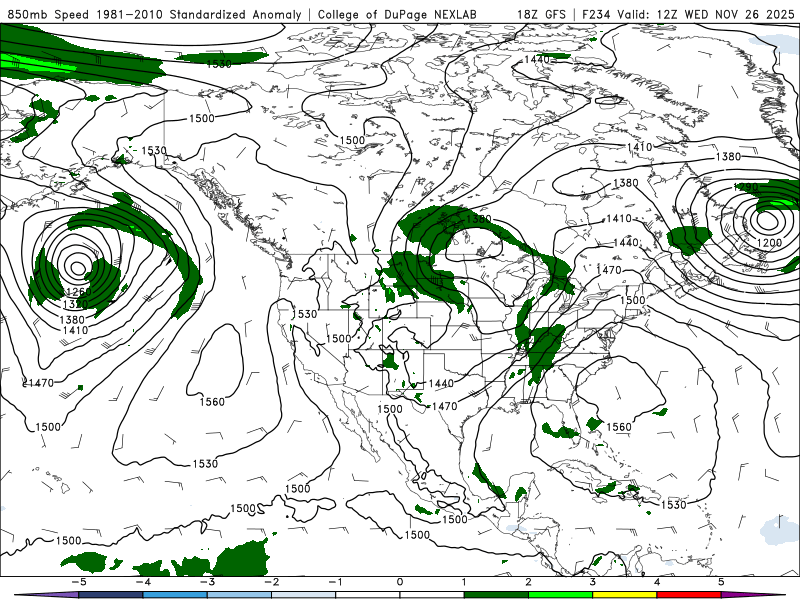Image resolution: width=800 pixels, height=600 pixels.
Task: Click the colorbar tick label "-4"
Action: click(142, 582)
